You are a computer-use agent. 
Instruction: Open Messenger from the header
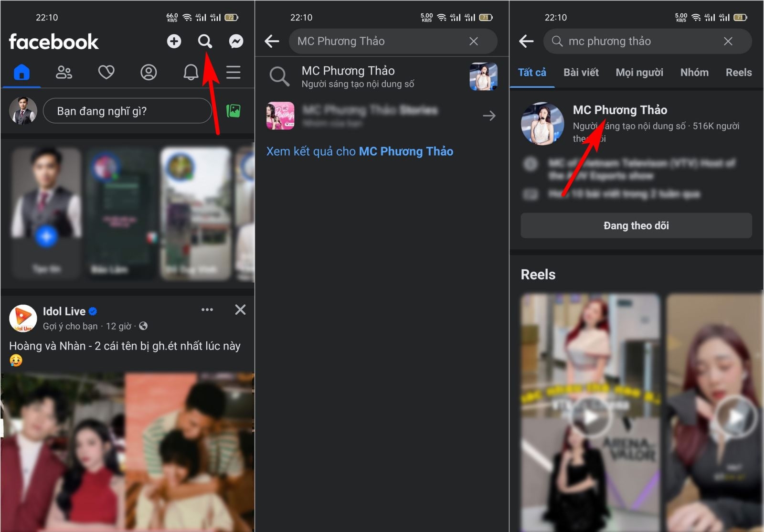[x=236, y=42]
